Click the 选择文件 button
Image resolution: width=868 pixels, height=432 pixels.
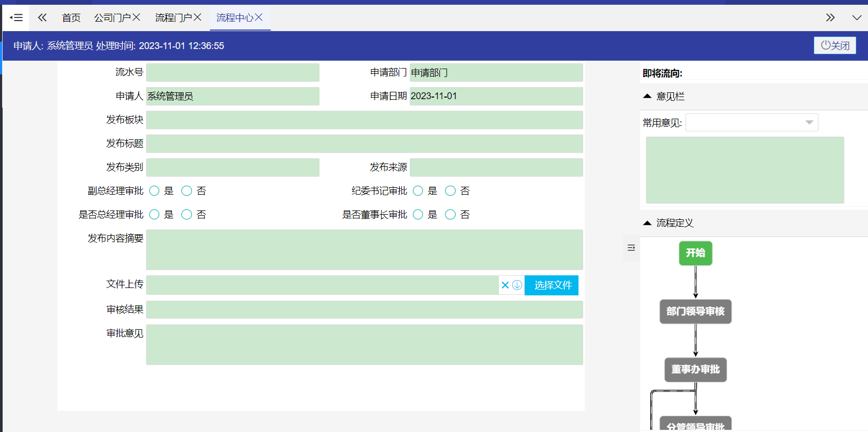click(x=552, y=285)
